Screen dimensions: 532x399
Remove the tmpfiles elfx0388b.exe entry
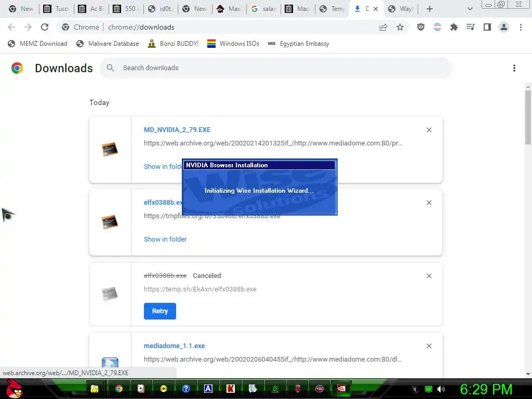click(x=429, y=203)
